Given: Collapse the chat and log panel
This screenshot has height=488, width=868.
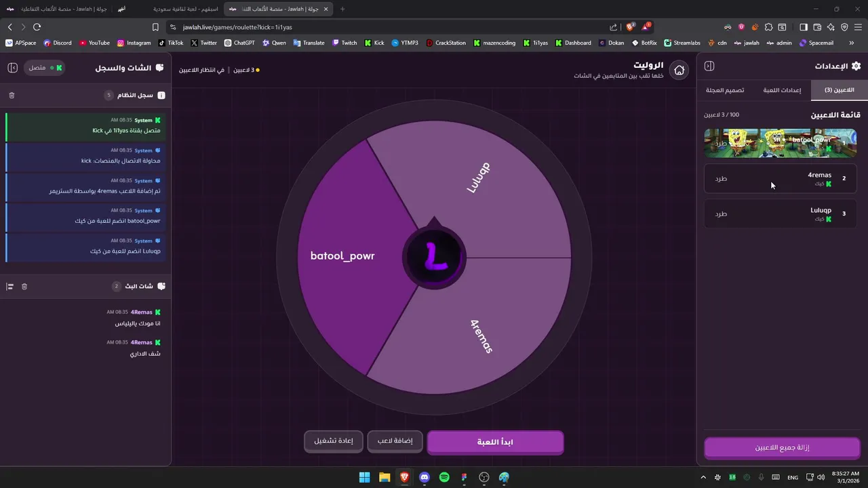Looking at the screenshot, I should (12, 68).
